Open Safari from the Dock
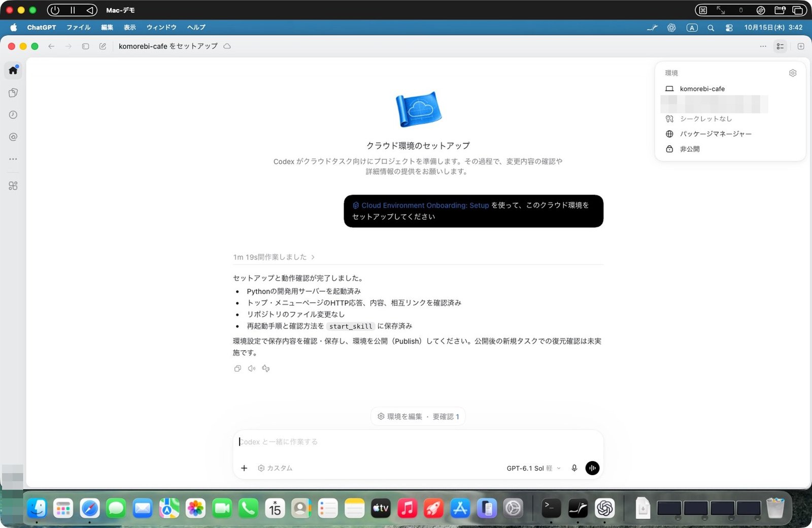The height and width of the screenshot is (528, 812). pyautogui.click(x=90, y=508)
